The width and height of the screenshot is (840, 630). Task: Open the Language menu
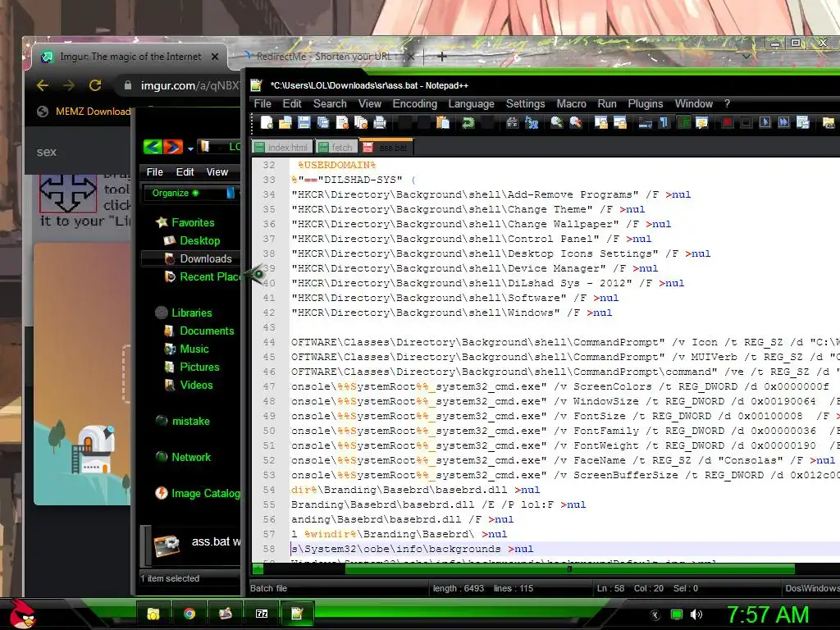click(472, 104)
